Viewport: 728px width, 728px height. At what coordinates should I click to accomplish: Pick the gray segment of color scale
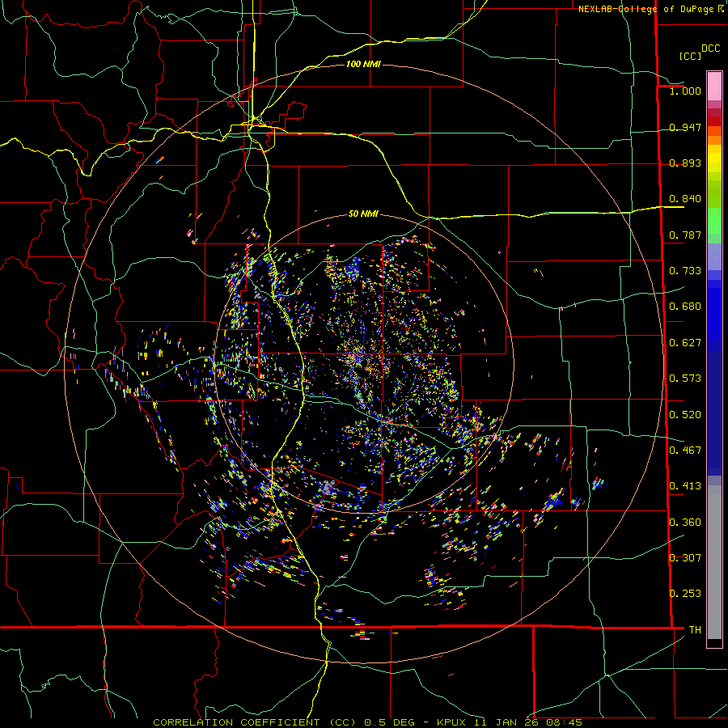[x=714, y=562]
